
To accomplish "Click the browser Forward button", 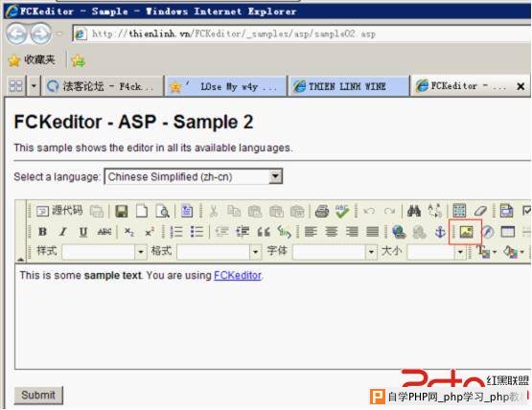I will [41, 34].
